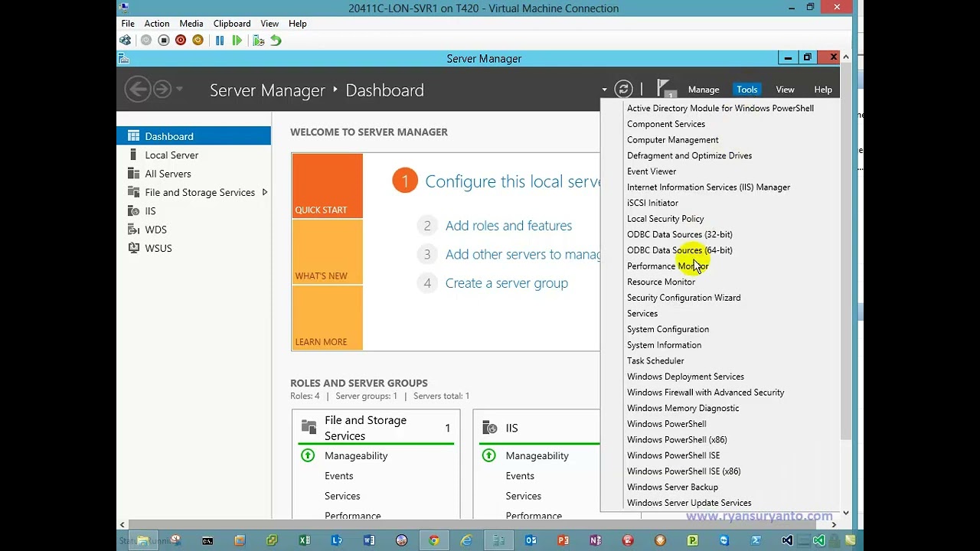Open File and Storage Services tile header
The image size is (980, 551).
375,428
